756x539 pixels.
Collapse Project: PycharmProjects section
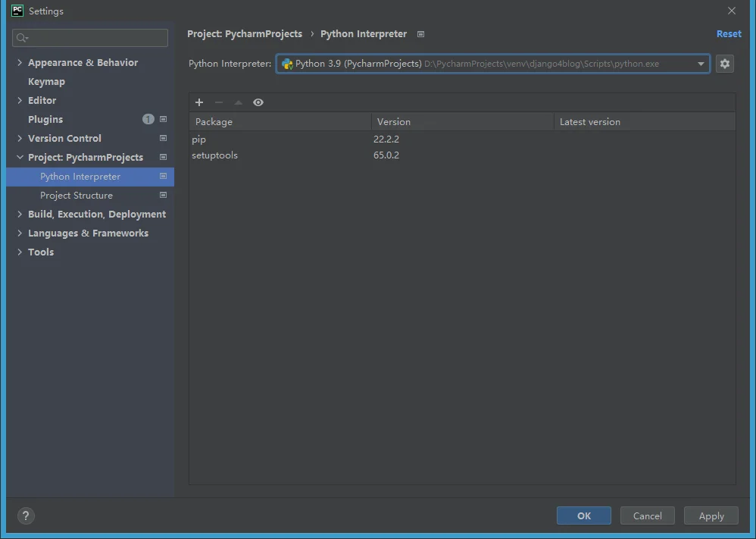20,158
